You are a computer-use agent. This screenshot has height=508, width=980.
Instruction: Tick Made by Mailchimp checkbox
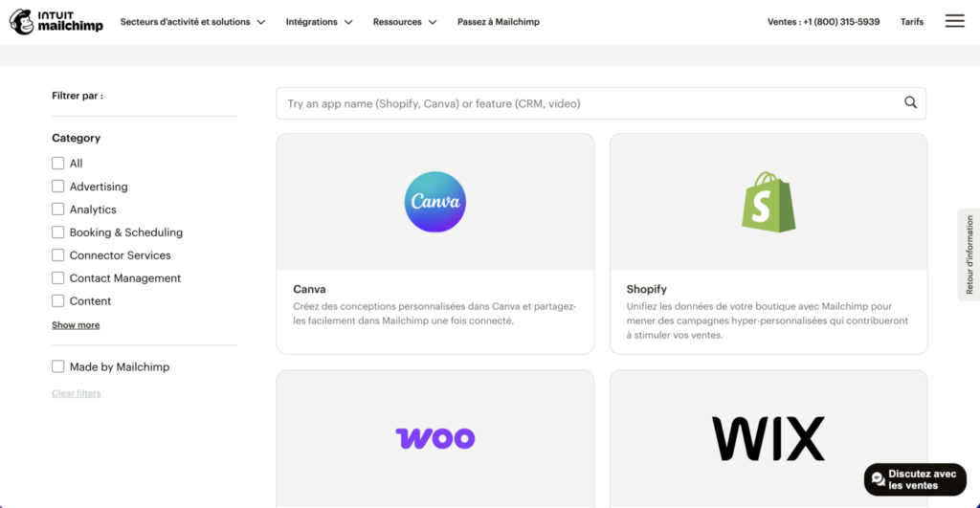click(58, 366)
